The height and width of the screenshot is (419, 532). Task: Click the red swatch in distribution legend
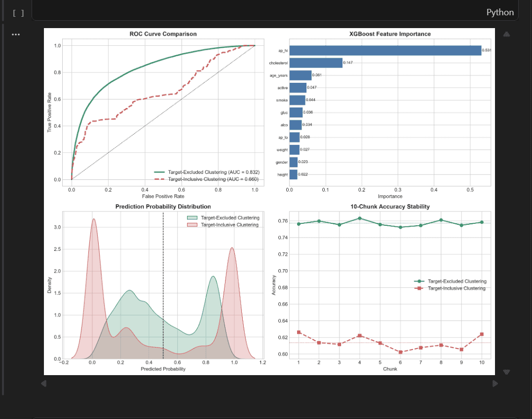pos(192,225)
